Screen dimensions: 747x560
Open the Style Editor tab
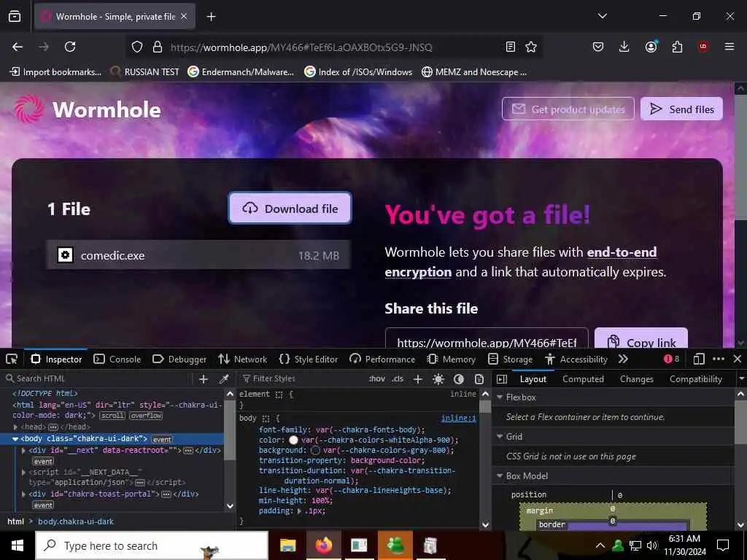(x=309, y=359)
